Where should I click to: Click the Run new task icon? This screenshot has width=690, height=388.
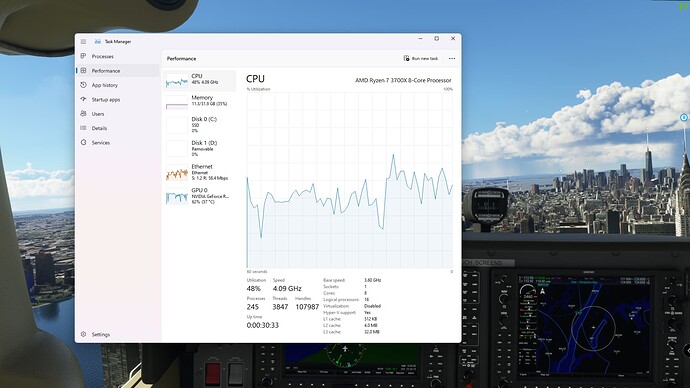(x=406, y=58)
